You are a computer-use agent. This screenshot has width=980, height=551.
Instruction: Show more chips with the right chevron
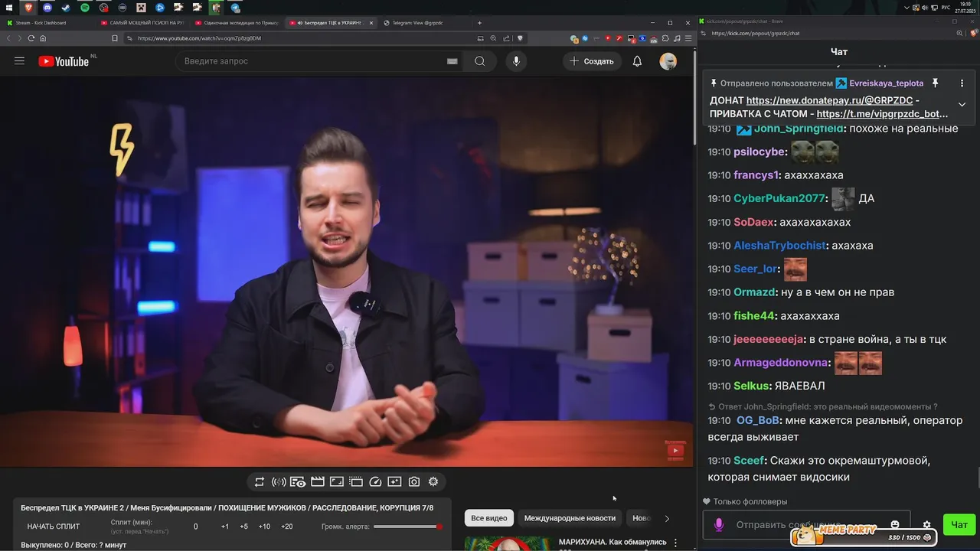667,518
